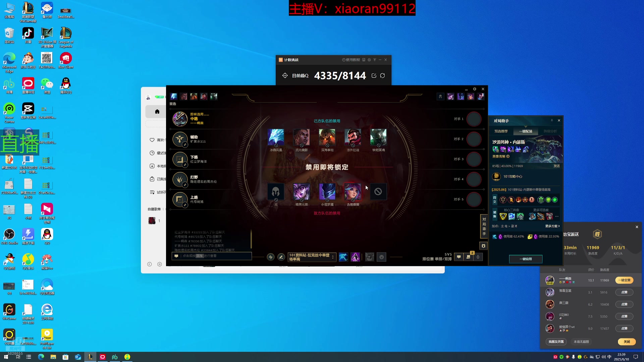This screenshot has height=362, width=644.
Task: Open the 101攻略中心 entry
Action: 513,176
